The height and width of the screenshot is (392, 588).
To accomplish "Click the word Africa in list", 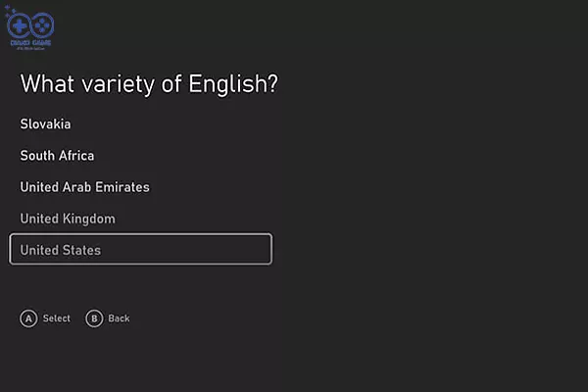I will [76, 156].
